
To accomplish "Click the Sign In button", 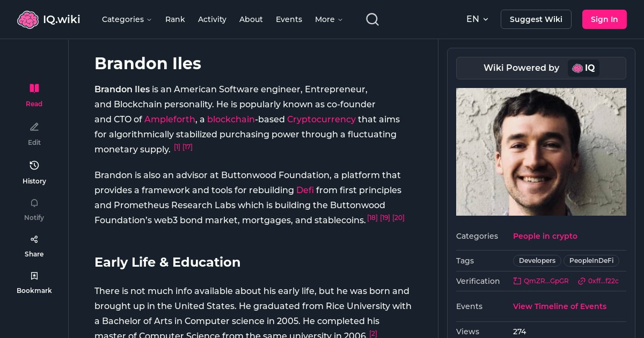I will click(604, 19).
